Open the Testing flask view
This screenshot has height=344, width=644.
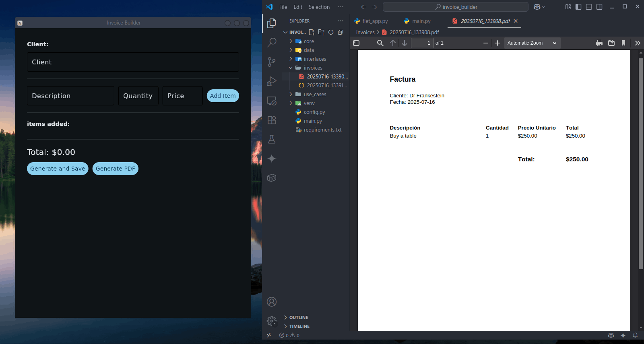pyautogui.click(x=272, y=139)
